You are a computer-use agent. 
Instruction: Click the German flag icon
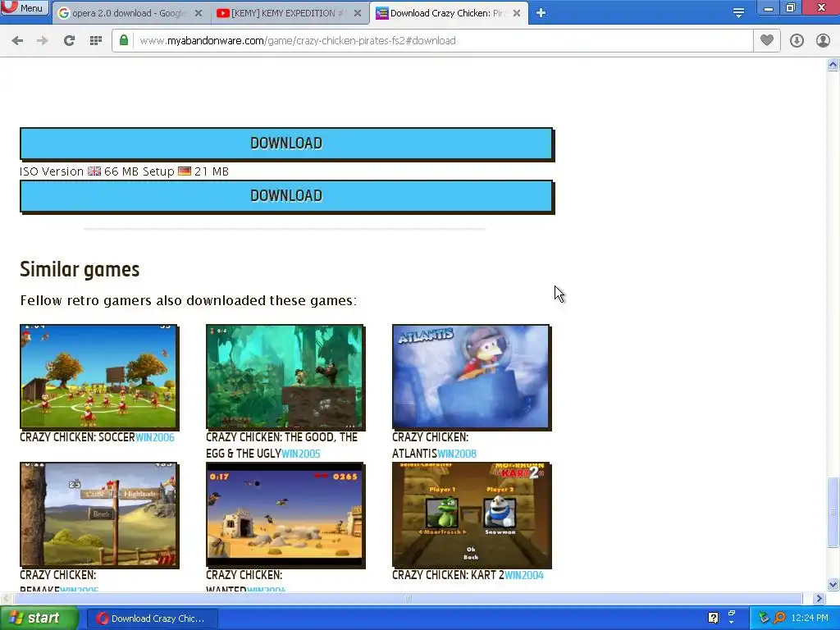click(185, 171)
